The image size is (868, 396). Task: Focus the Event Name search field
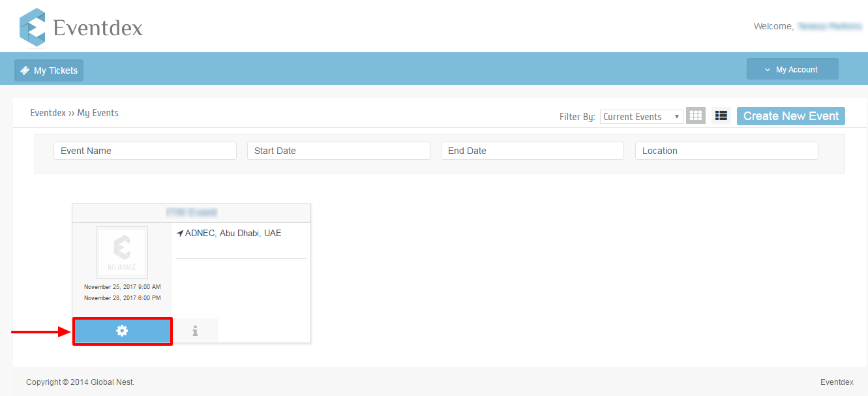pos(145,151)
